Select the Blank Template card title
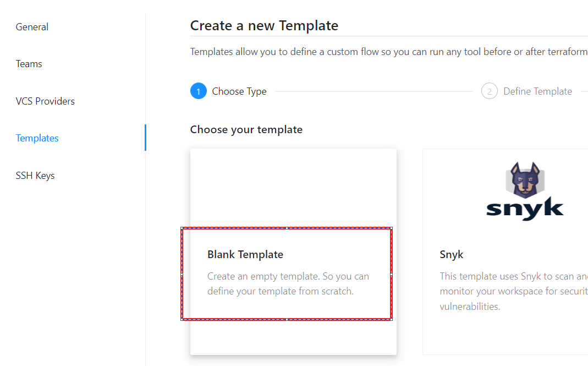 click(x=245, y=254)
